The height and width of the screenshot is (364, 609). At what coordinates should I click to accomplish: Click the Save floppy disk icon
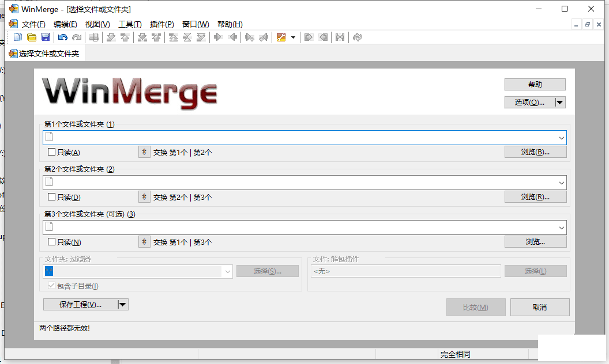click(46, 37)
